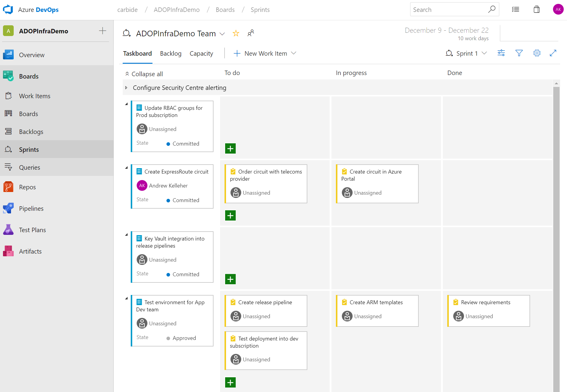This screenshot has height=392, width=567.
Task: Open the Marketplace shopping bag icon
Action: (537, 10)
